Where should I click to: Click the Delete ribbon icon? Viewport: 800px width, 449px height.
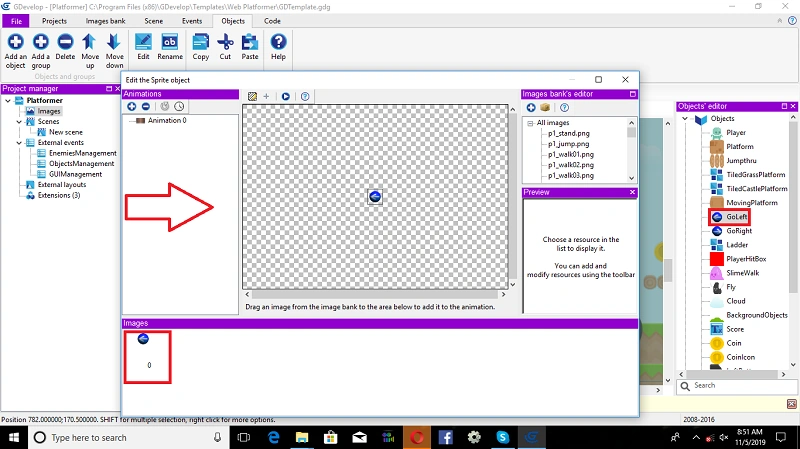click(65, 42)
